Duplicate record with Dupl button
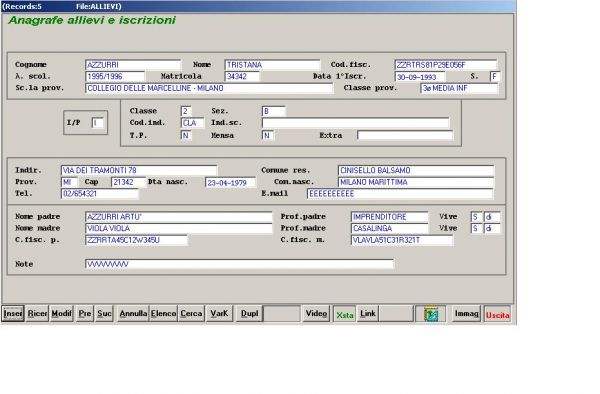600x394 pixels. [x=249, y=314]
